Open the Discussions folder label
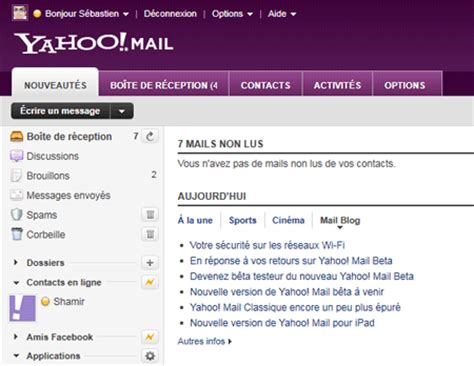Viewport: 474px width, 366px height. pos(53,156)
